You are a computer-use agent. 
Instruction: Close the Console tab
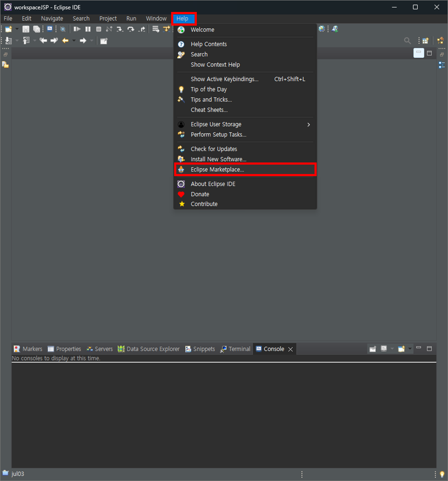291,349
